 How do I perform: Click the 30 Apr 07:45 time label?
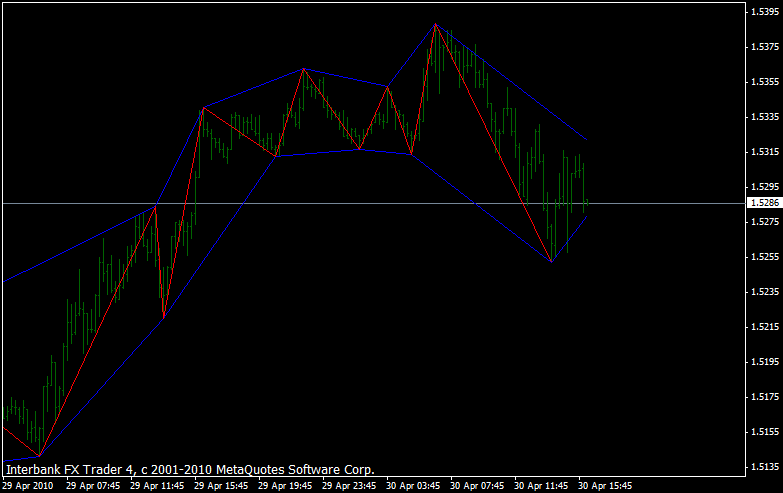point(477,486)
